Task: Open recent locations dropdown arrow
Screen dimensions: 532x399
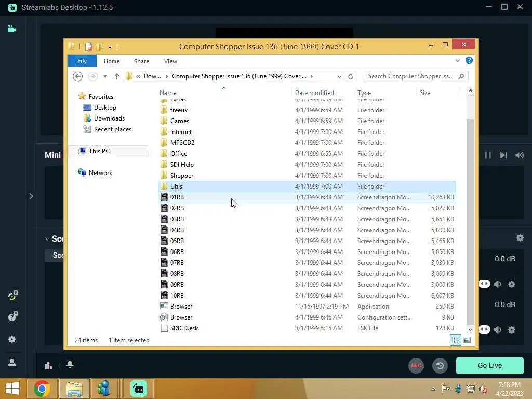Action: (x=105, y=76)
